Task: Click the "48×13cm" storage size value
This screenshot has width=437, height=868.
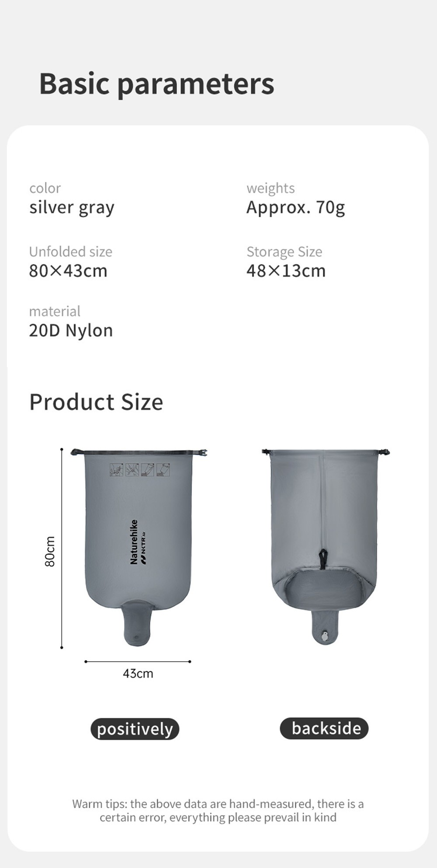Action: [x=286, y=271]
